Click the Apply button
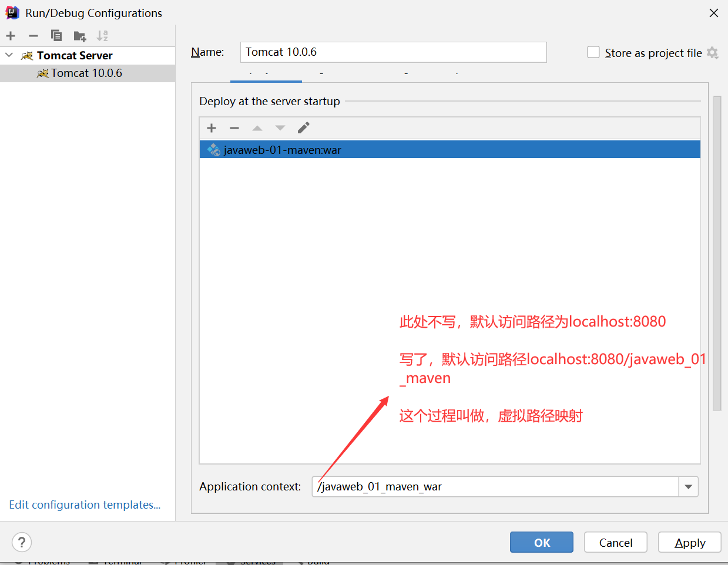The width and height of the screenshot is (728, 565). pyautogui.click(x=690, y=543)
